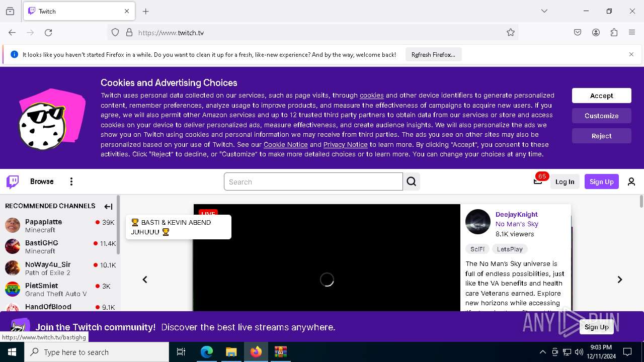
Task: Click the Refresh Firefox button
Action: click(x=433, y=54)
